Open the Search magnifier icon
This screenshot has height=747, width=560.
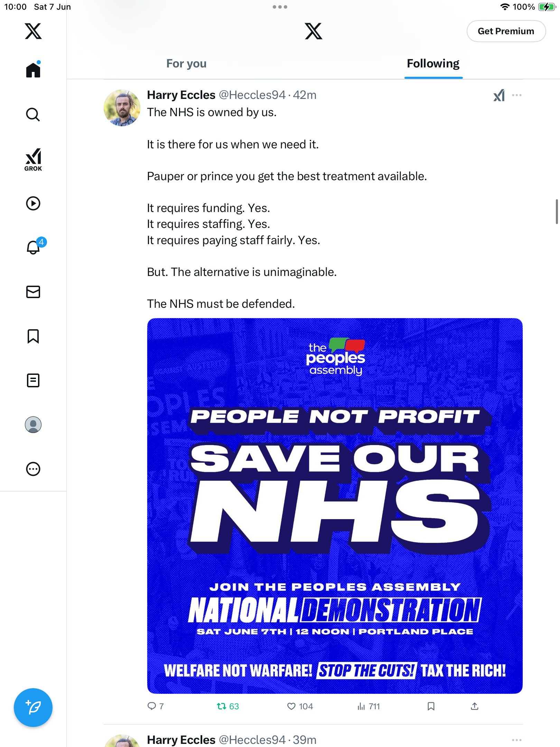click(x=33, y=114)
